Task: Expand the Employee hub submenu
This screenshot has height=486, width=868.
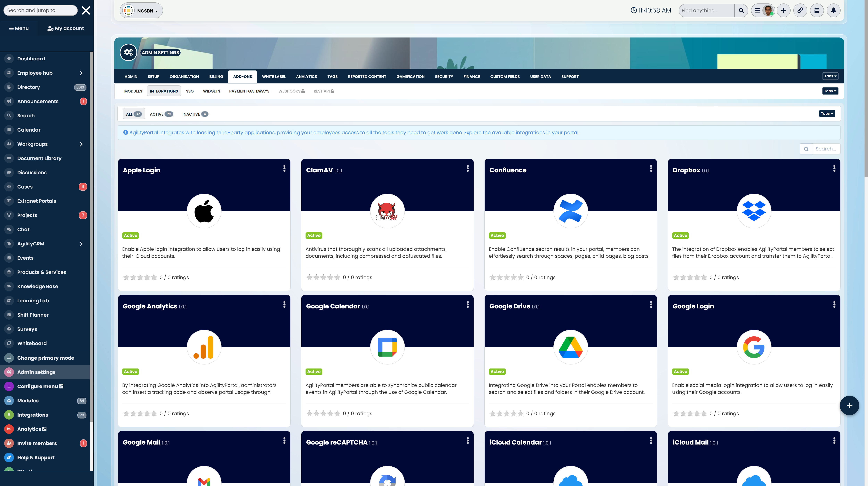Action: [x=81, y=73]
